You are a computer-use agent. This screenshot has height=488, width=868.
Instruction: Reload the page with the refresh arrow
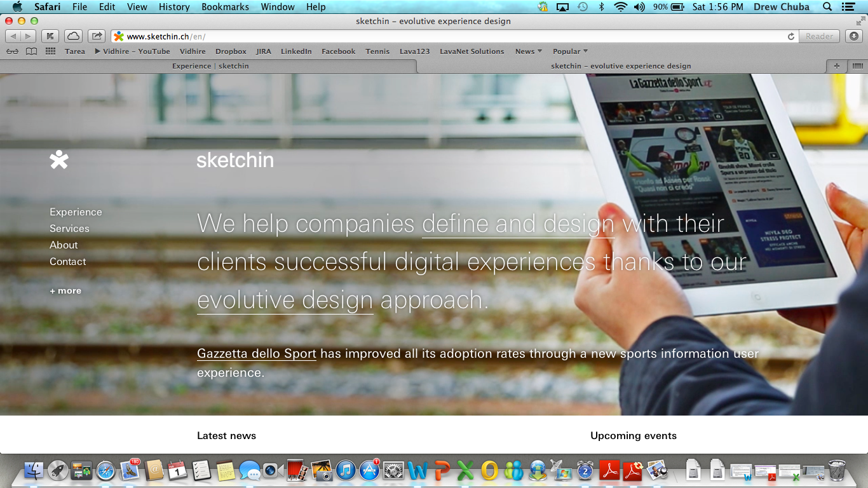tap(791, 36)
